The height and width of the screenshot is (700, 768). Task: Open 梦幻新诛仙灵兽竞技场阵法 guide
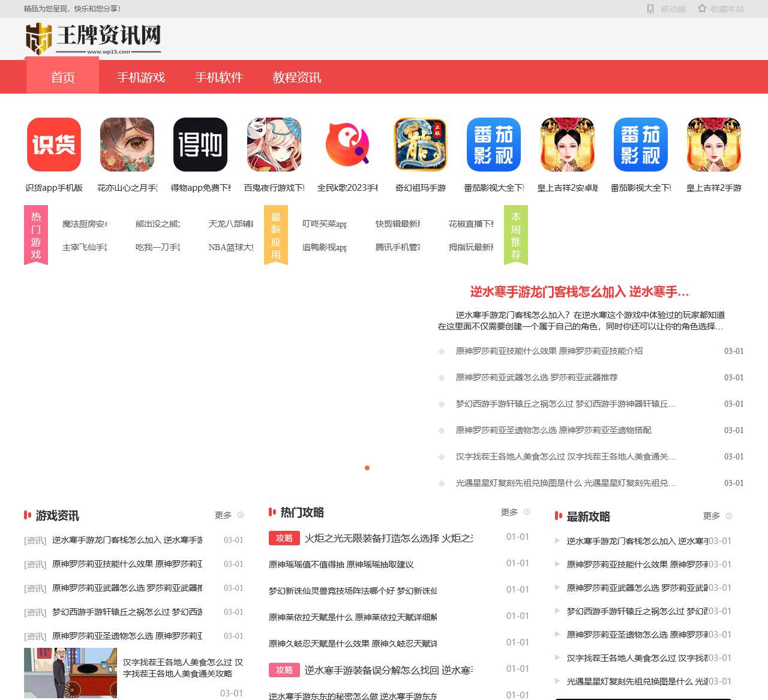coord(353,591)
